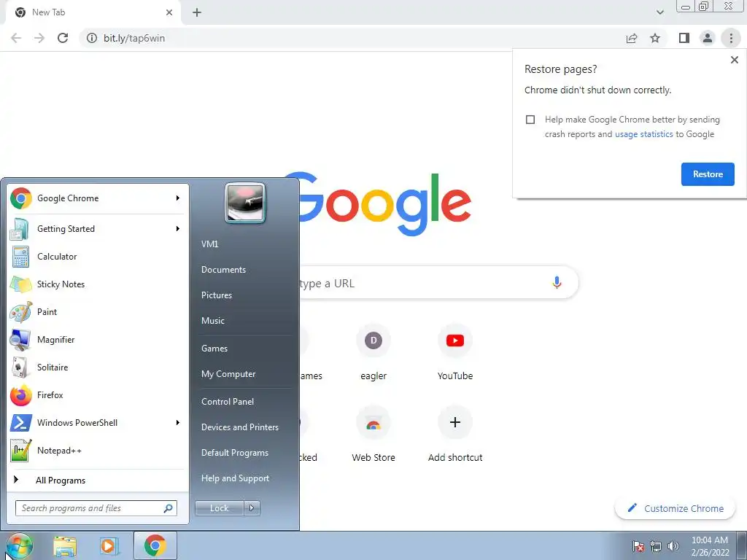
Task: Start a voice search with the microphone
Action: click(x=557, y=282)
